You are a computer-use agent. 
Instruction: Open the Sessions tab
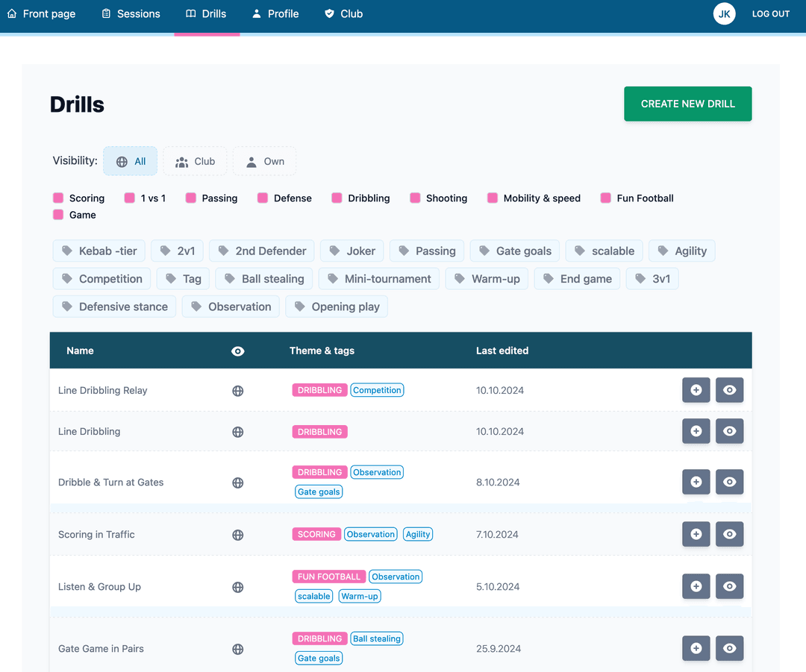tap(131, 14)
